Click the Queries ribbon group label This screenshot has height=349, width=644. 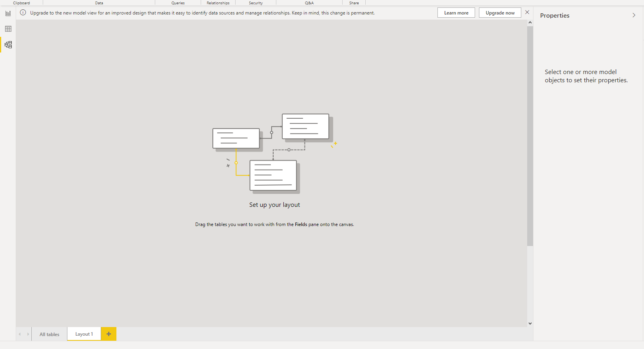pyautogui.click(x=178, y=3)
